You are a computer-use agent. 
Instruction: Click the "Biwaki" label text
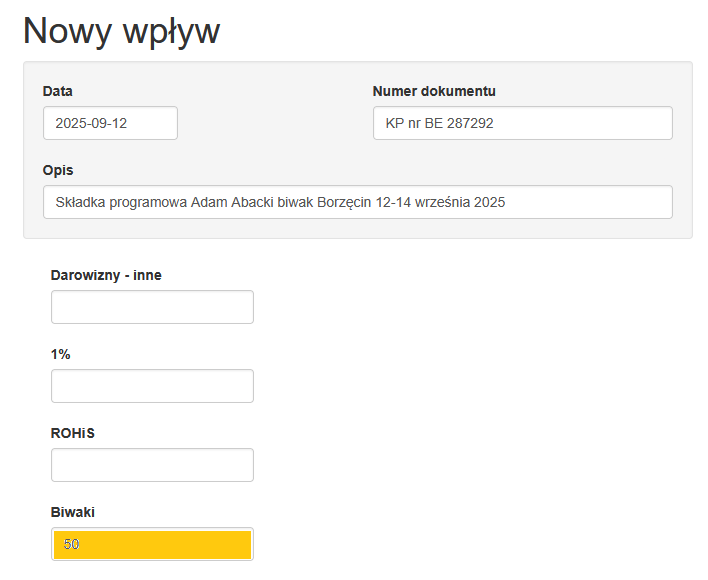(x=73, y=512)
